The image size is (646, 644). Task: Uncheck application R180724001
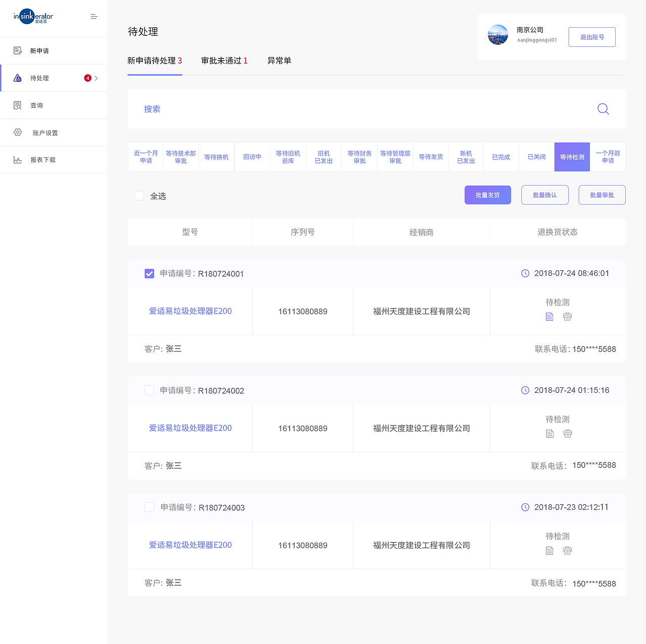coord(149,273)
